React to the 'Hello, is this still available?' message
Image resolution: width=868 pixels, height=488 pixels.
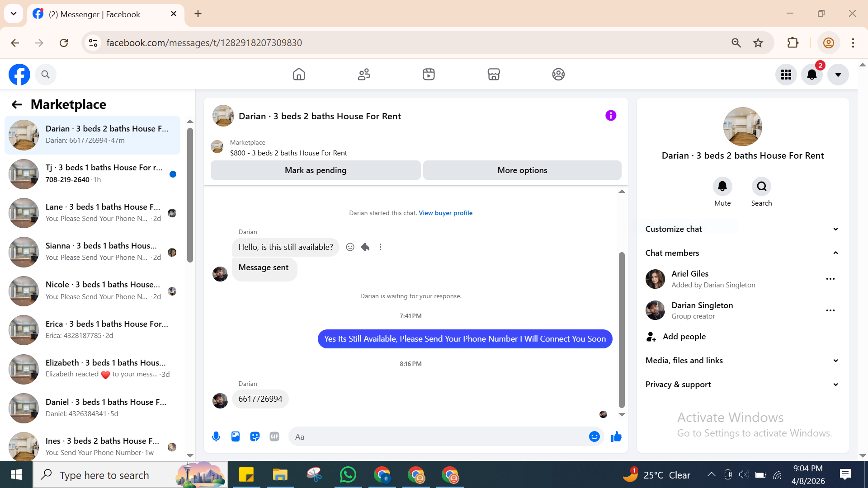coord(350,247)
